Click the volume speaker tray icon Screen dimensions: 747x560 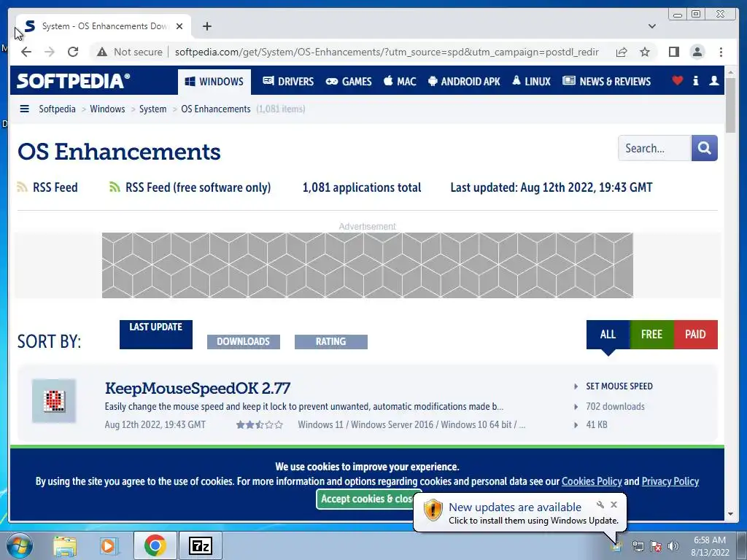(x=673, y=546)
